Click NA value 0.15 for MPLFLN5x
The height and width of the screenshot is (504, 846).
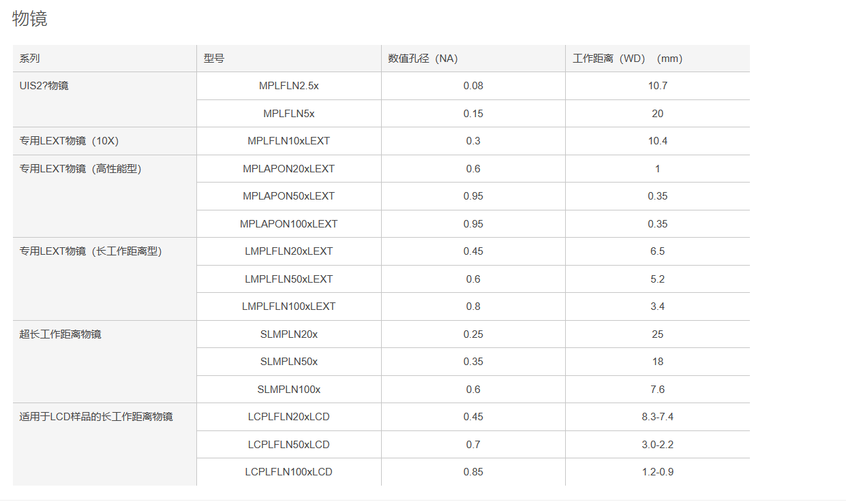pyautogui.click(x=473, y=114)
